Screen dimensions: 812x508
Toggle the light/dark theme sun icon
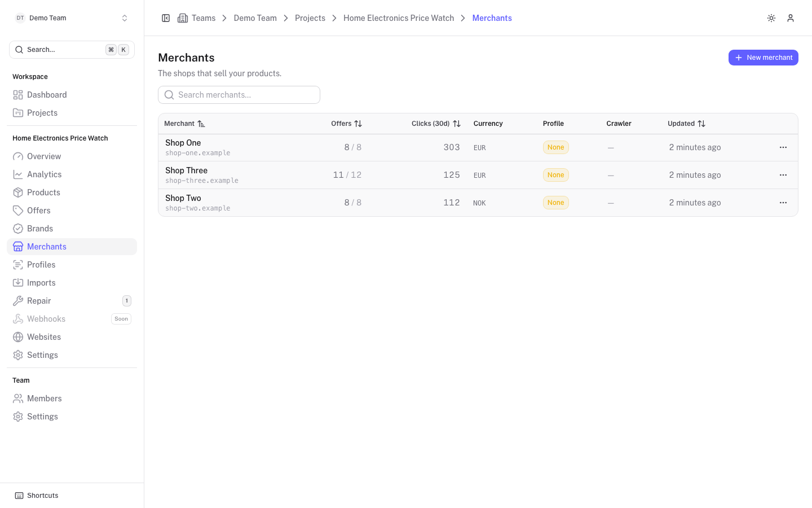[771, 18]
